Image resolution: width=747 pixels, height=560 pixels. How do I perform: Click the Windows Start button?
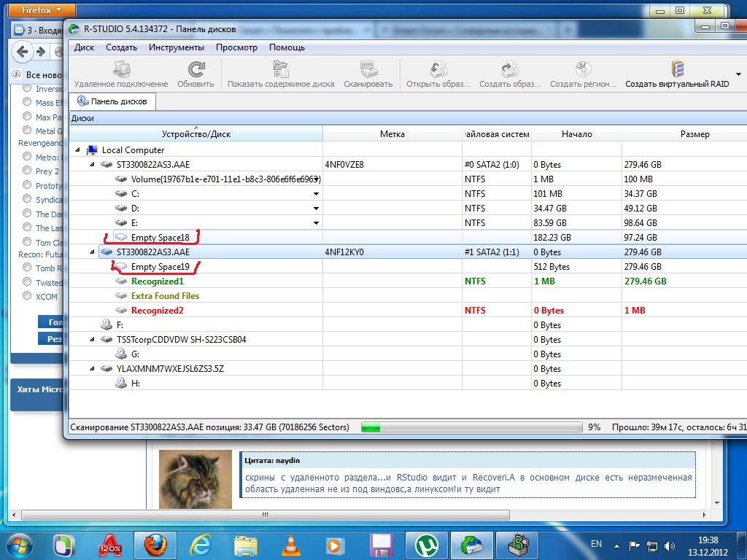coord(19,545)
